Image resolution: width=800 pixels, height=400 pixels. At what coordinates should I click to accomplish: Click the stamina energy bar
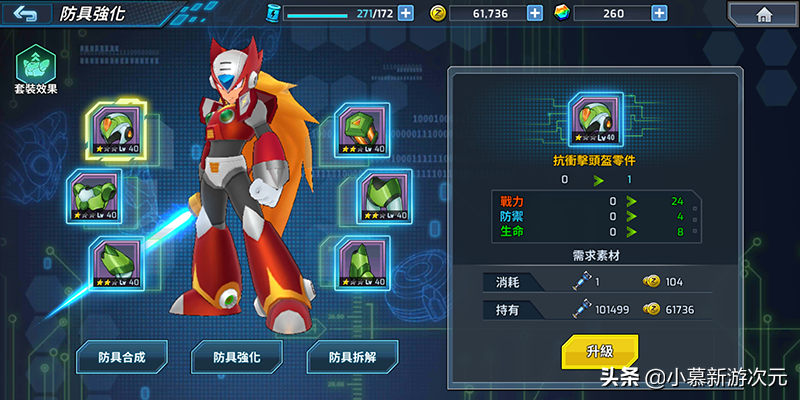pyautogui.click(x=339, y=14)
